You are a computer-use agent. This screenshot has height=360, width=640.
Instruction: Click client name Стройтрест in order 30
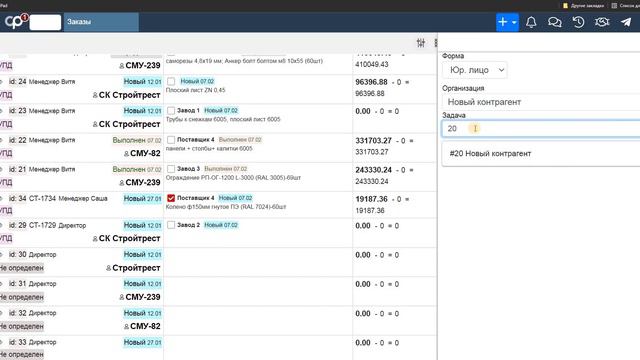pyautogui.click(x=136, y=268)
